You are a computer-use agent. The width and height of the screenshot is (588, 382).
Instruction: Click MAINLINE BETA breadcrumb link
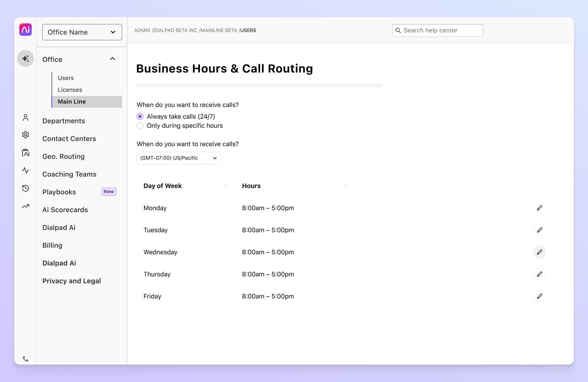(x=219, y=31)
